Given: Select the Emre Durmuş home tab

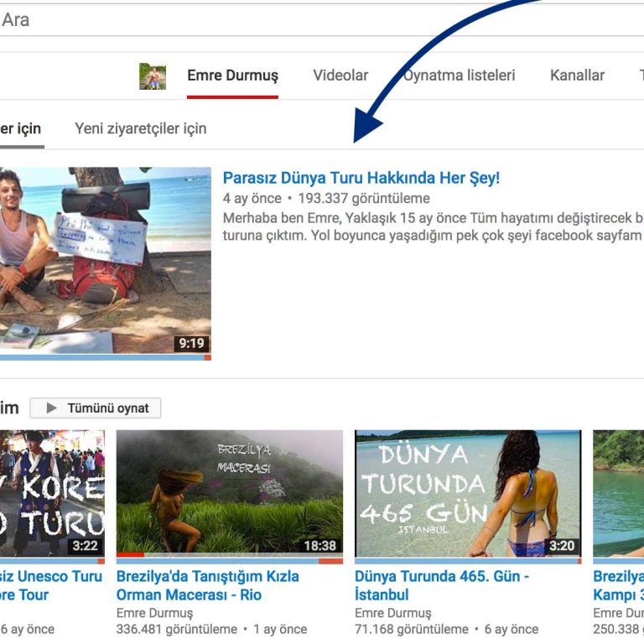Looking at the screenshot, I should pos(232,75).
